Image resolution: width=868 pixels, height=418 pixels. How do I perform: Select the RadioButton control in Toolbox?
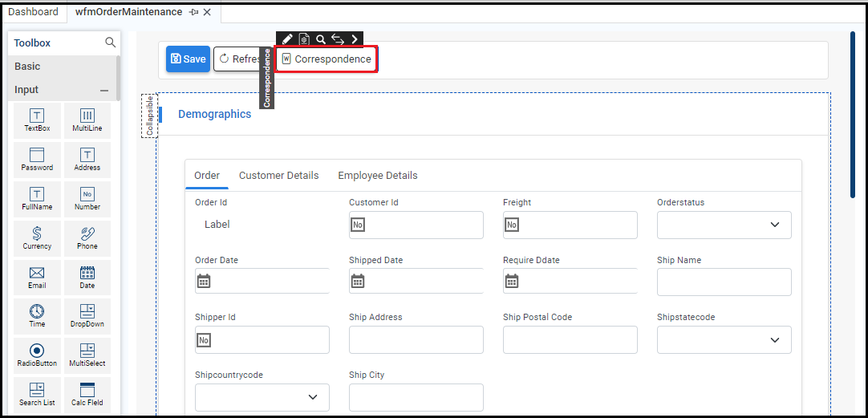coord(37,356)
